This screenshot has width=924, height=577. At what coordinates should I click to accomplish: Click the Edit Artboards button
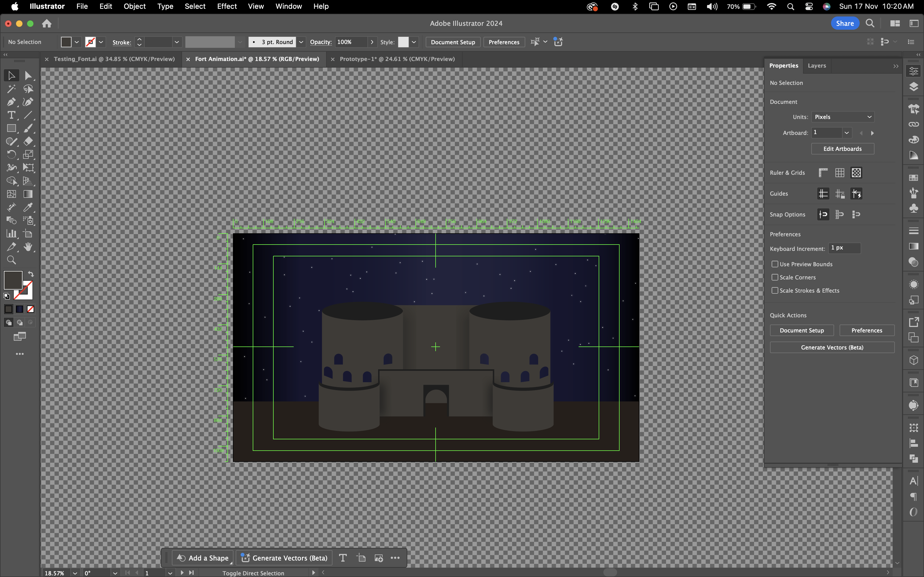[x=842, y=149]
